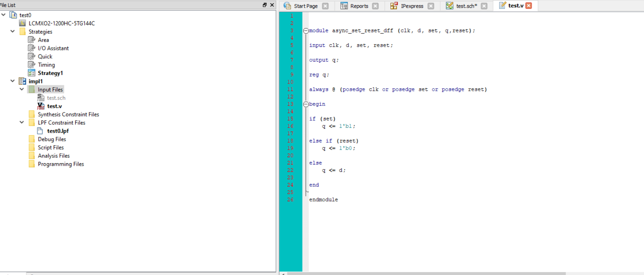Click the Timing strategy icon
This screenshot has height=275, width=644.
[x=32, y=65]
